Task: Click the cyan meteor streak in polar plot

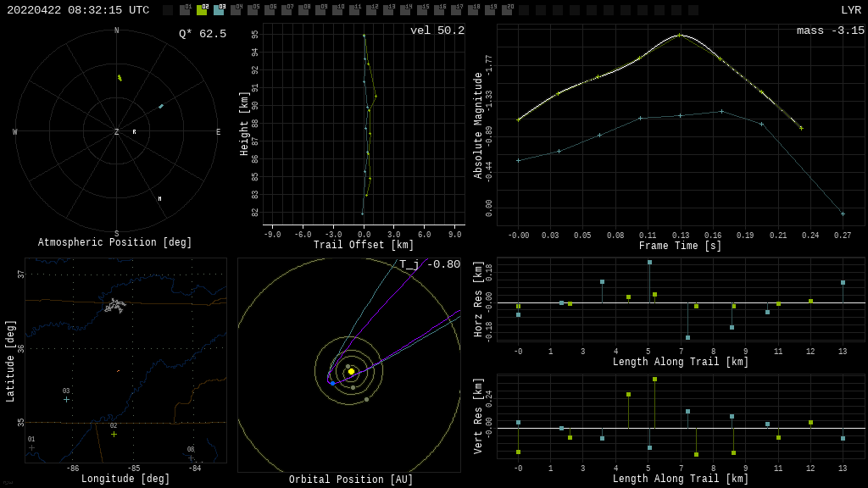Action: pos(160,106)
